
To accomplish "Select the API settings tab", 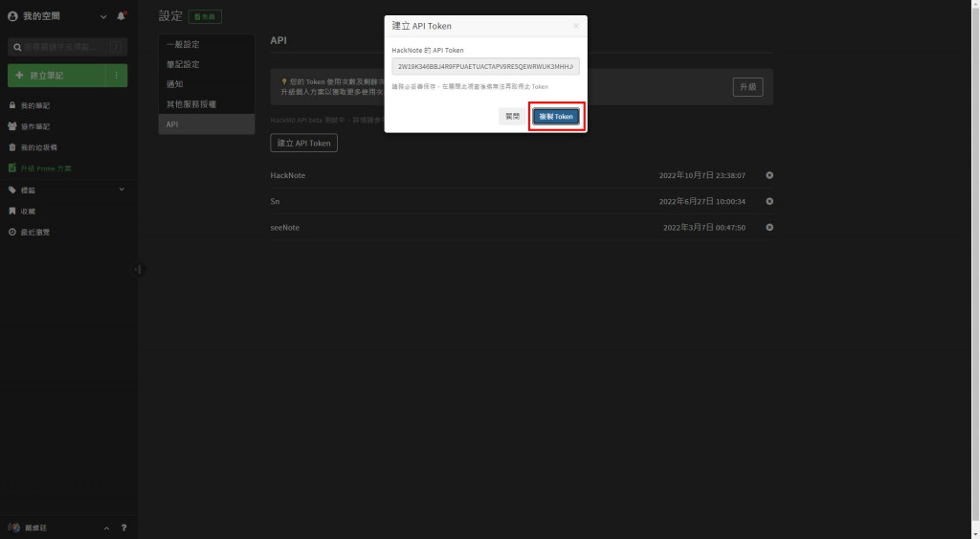I will coord(207,124).
